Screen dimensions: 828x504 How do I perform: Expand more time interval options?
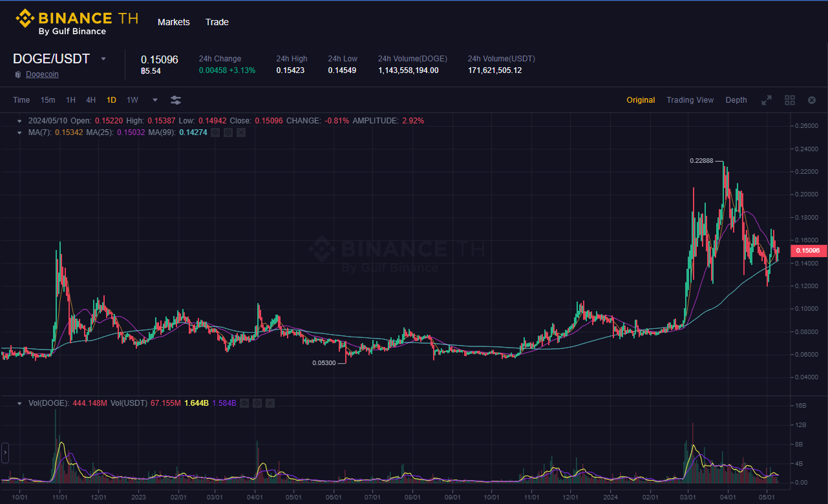(155, 100)
